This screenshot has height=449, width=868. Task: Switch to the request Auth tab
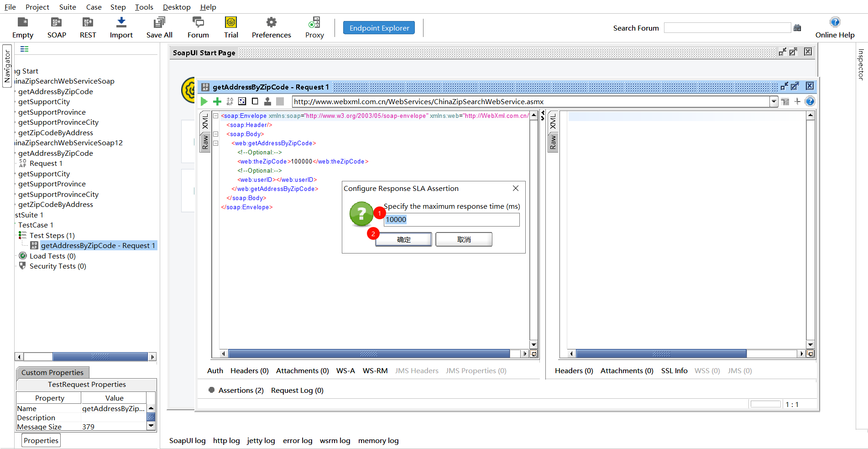pos(215,371)
